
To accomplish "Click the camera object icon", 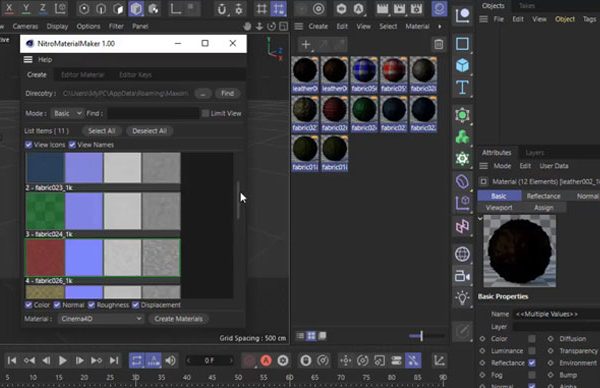I will [x=462, y=276].
